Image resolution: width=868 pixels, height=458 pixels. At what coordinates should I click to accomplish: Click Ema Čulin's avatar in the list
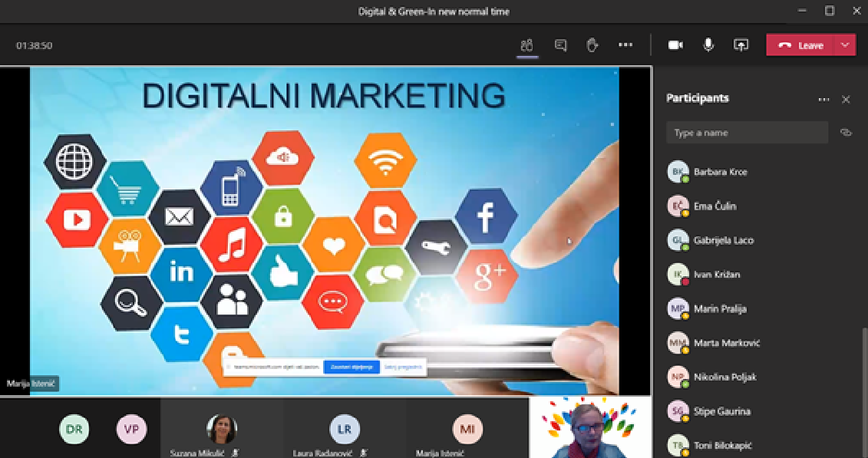point(678,206)
